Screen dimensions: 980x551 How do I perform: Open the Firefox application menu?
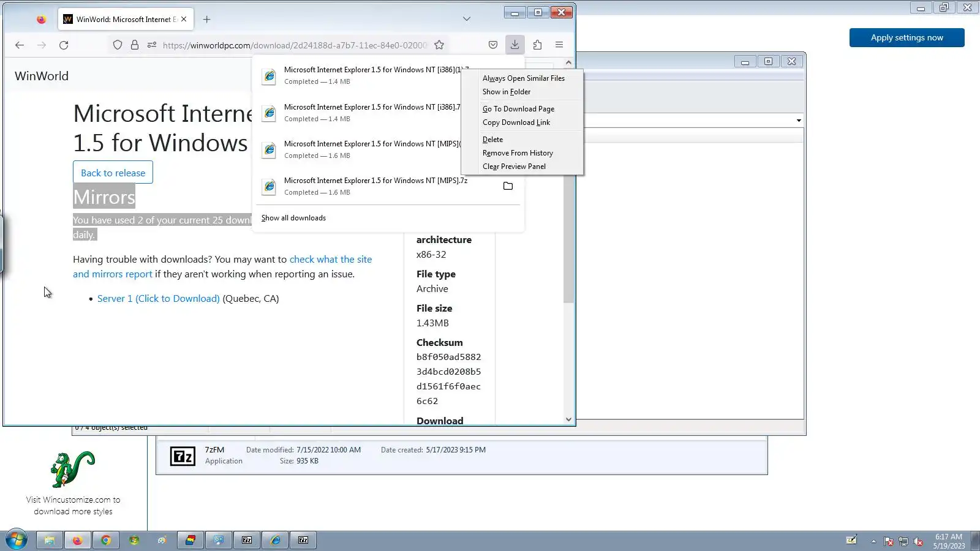pyautogui.click(x=559, y=45)
